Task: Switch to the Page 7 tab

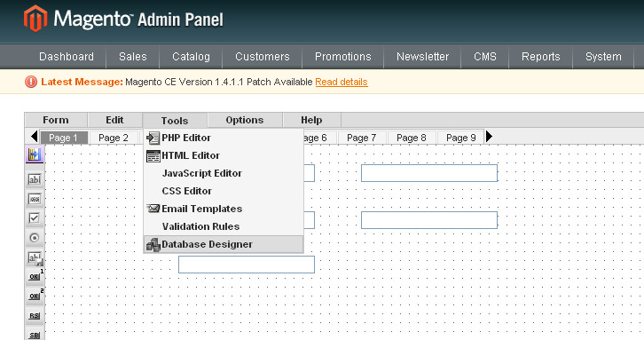Action: coord(361,138)
